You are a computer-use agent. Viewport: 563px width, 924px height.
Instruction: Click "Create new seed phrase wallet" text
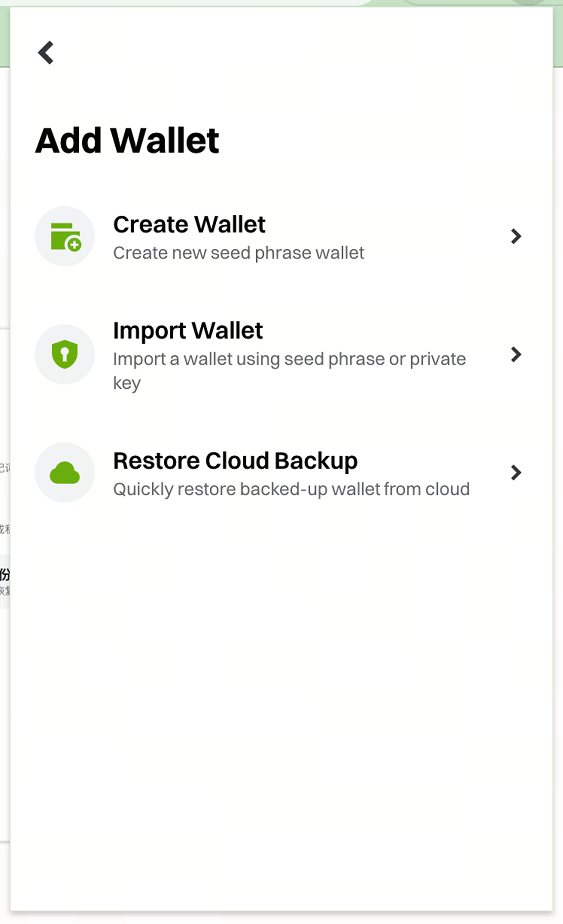tap(238, 253)
